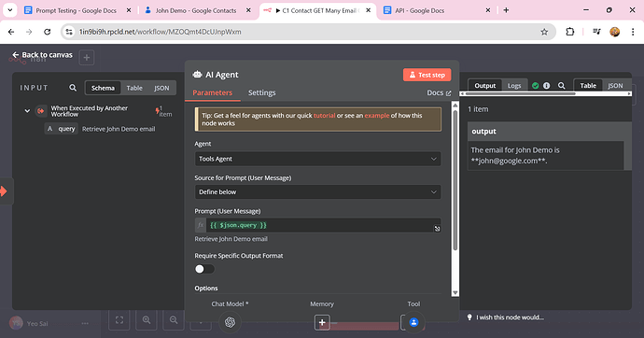644x338 pixels.
Task: Click the parameters panel vertical scrollbar
Action: [455, 181]
